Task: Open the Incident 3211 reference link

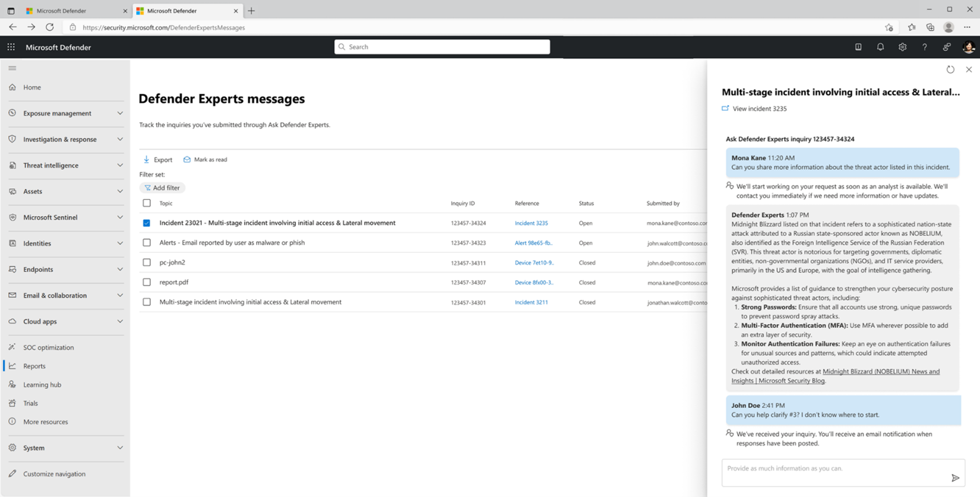Action: (532, 302)
